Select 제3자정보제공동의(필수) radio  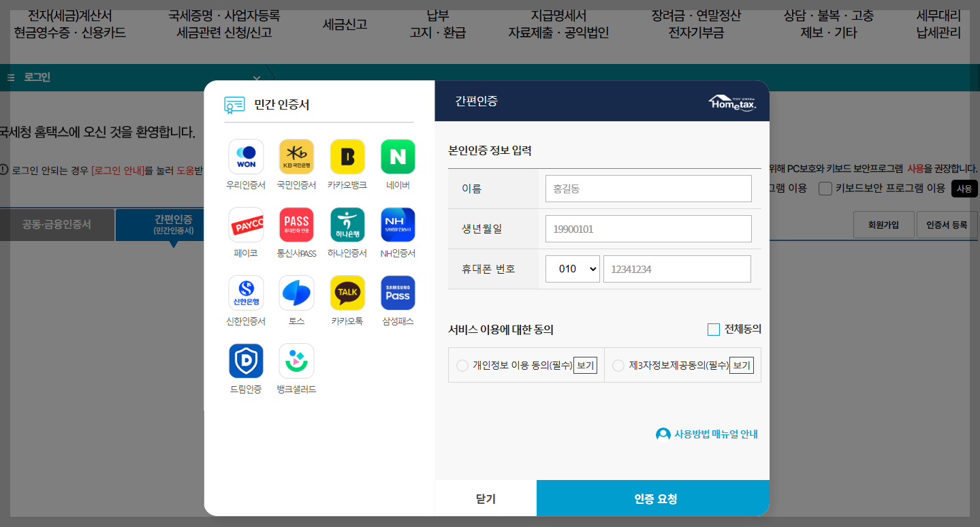pyautogui.click(x=618, y=366)
